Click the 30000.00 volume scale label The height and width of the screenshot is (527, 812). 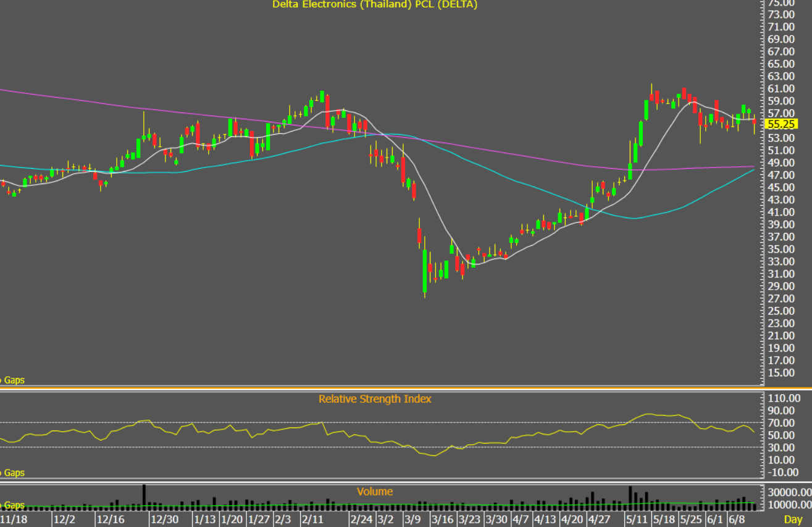tap(789, 492)
